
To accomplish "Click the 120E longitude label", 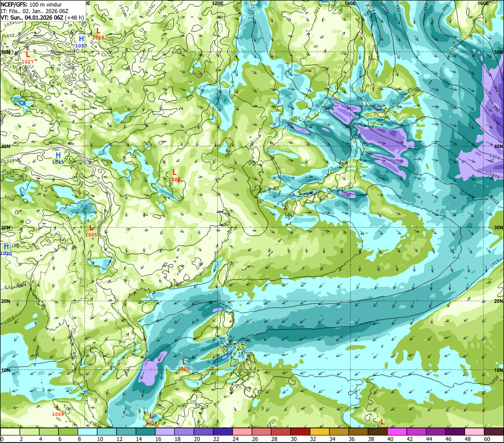I will point(218,3).
